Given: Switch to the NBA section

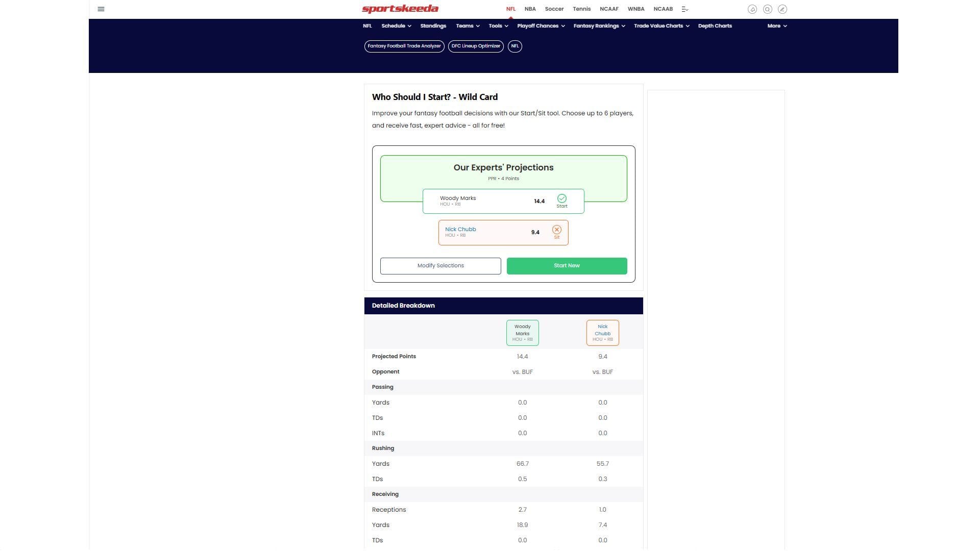Looking at the screenshot, I should 530,9.
